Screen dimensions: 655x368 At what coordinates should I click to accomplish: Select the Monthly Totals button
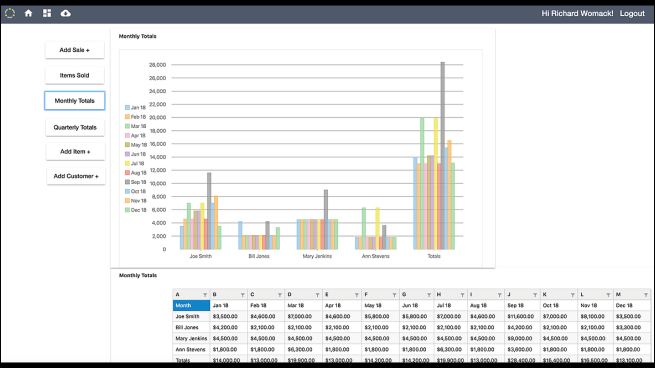[74, 101]
